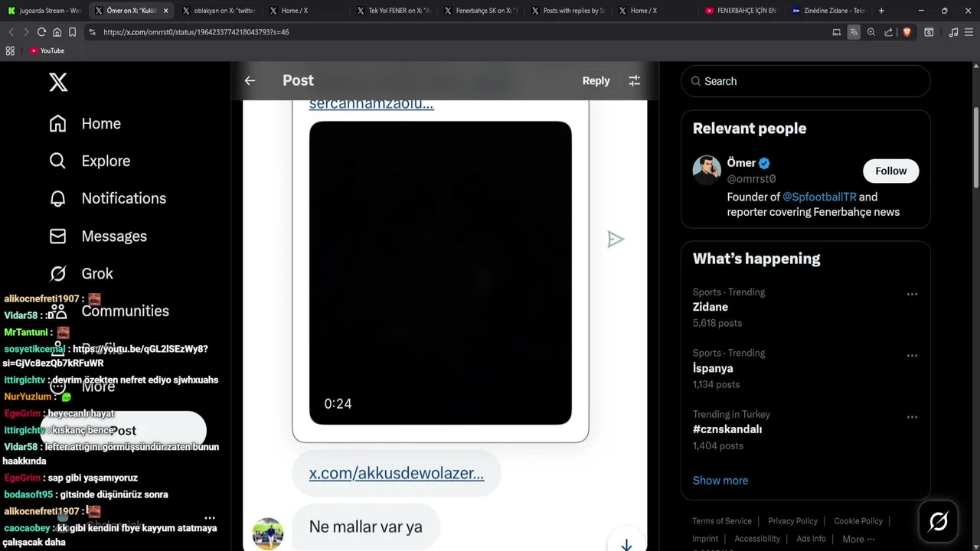Jump down with the down-arrow button
The height and width of the screenshot is (551, 980).
[626, 544]
